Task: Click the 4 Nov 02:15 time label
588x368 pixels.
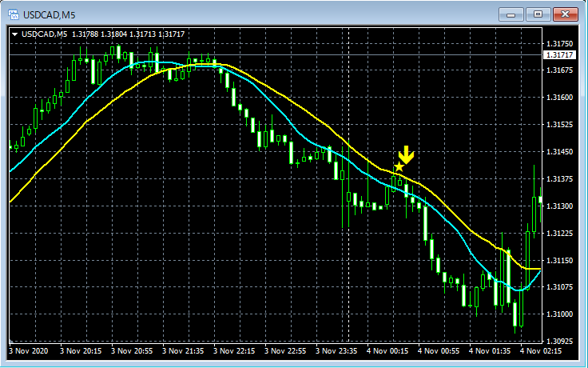Action: coord(541,350)
